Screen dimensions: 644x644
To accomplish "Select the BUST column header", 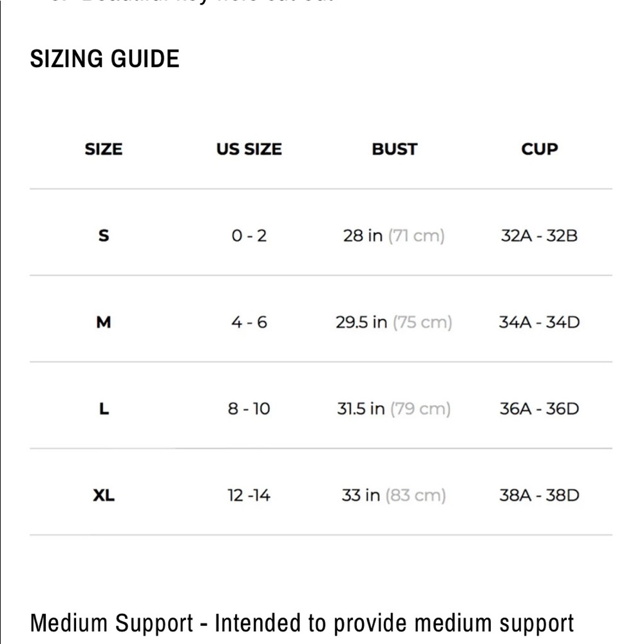I will (x=394, y=149).
